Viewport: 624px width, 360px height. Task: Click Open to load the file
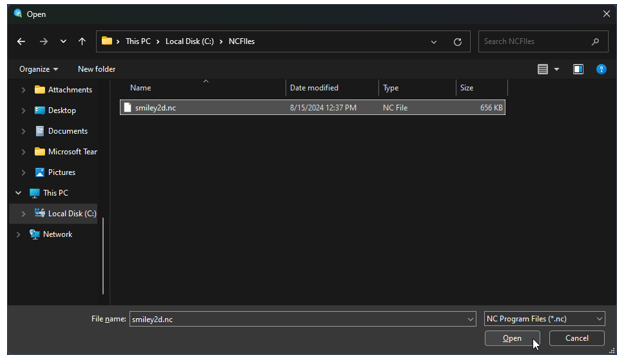coord(512,339)
